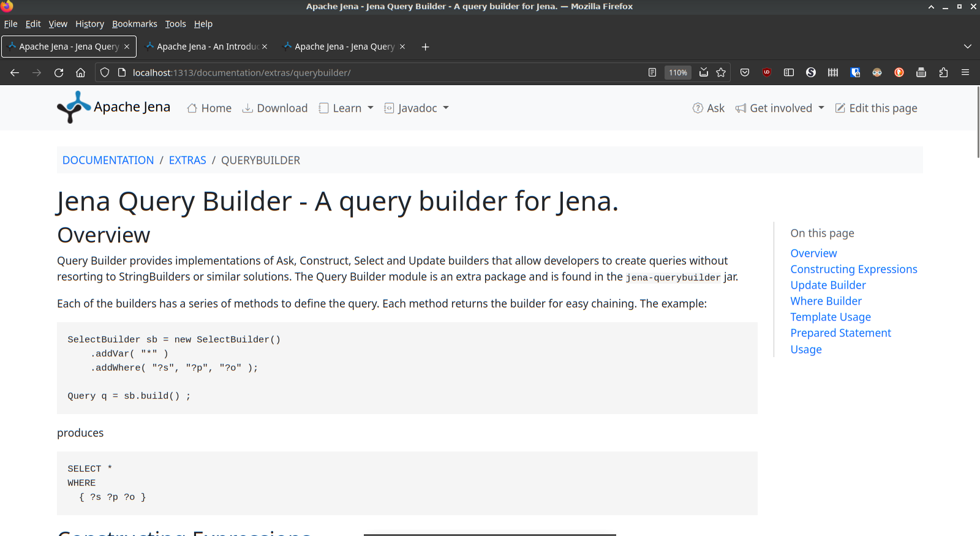Click the 'Query q = sb.build() ;' code line
This screenshot has width=980, height=536.
129,396
